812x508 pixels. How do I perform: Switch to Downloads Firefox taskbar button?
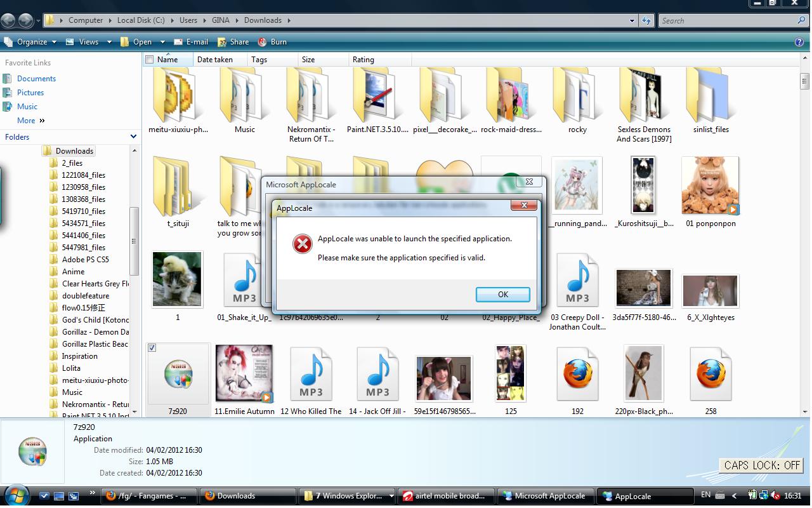248,496
